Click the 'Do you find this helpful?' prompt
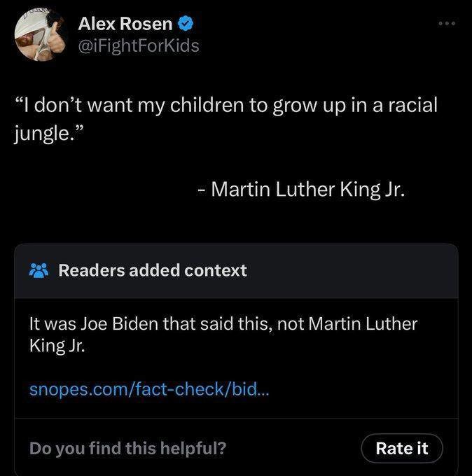Image resolution: width=472 pixels, height=476 pixels. [127, 448]
